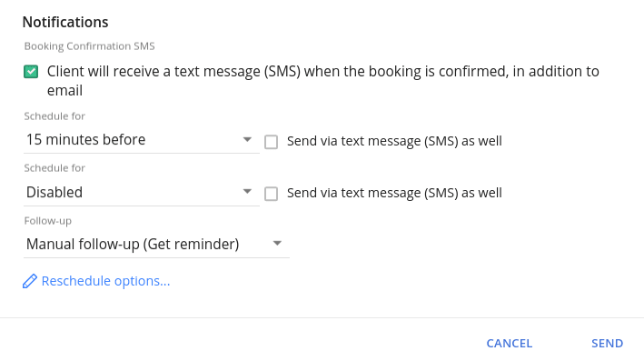Viewport: 644px width, 361px height.
Task: Click the pencil icon beside Reschedule options
Action: tap(30, 281)
